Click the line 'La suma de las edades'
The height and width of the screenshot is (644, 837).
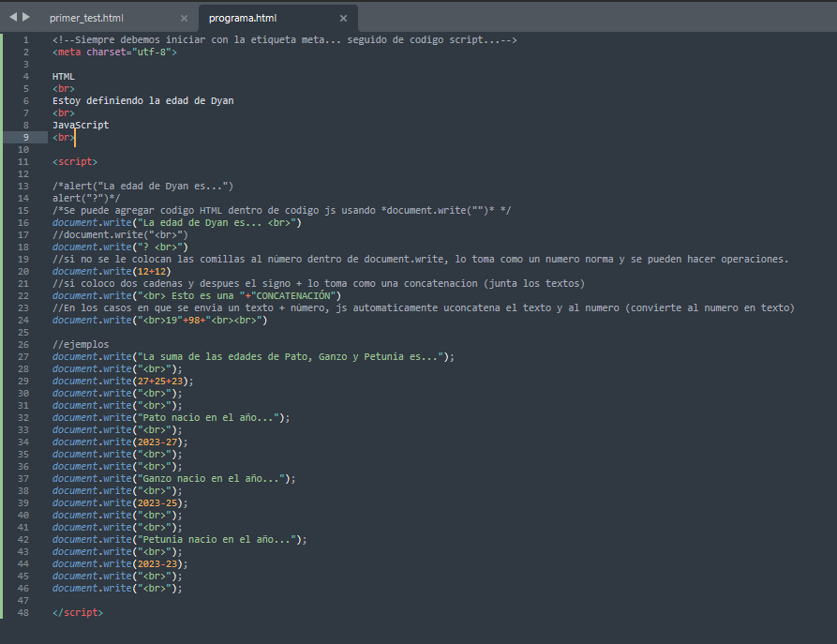[x=253, y=357]
